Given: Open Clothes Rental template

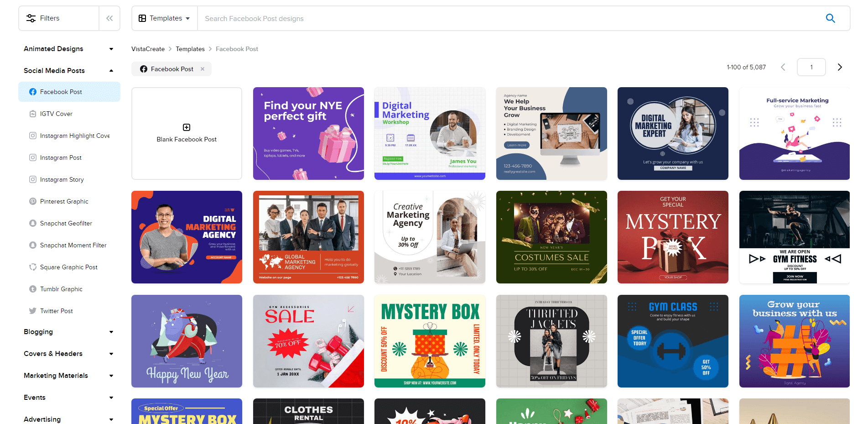Looking at the screenshot, I should click(x=308, y=411).
